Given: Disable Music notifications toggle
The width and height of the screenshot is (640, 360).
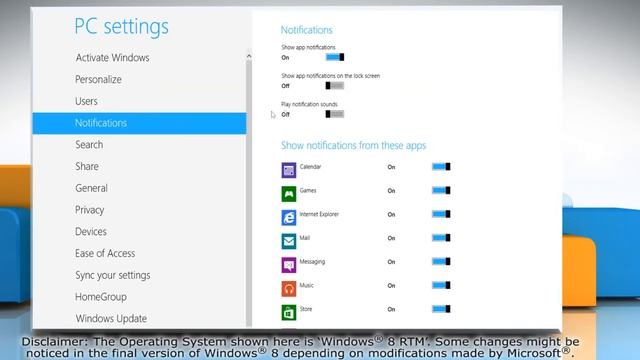Looking at the screenshot, I should tap(441, 285).
